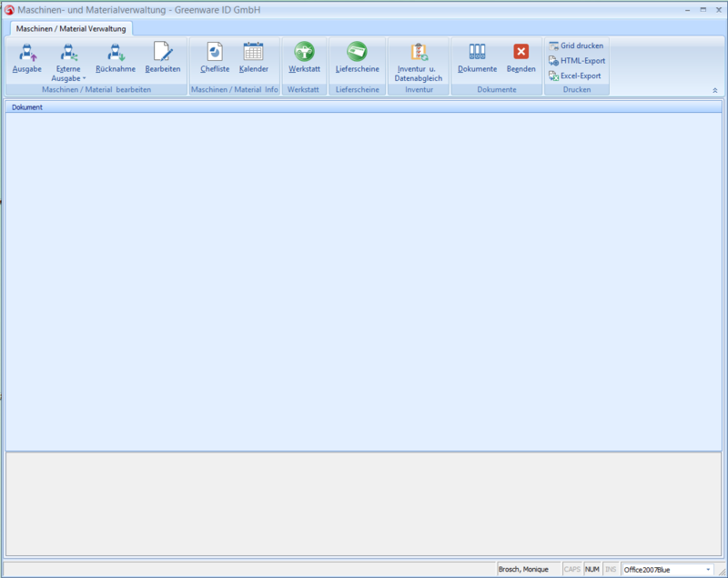Expand the Externe Ausgabe dropdown arrow
The height and width of the screenshot is (578, 728).
click(x=84, y=78)
